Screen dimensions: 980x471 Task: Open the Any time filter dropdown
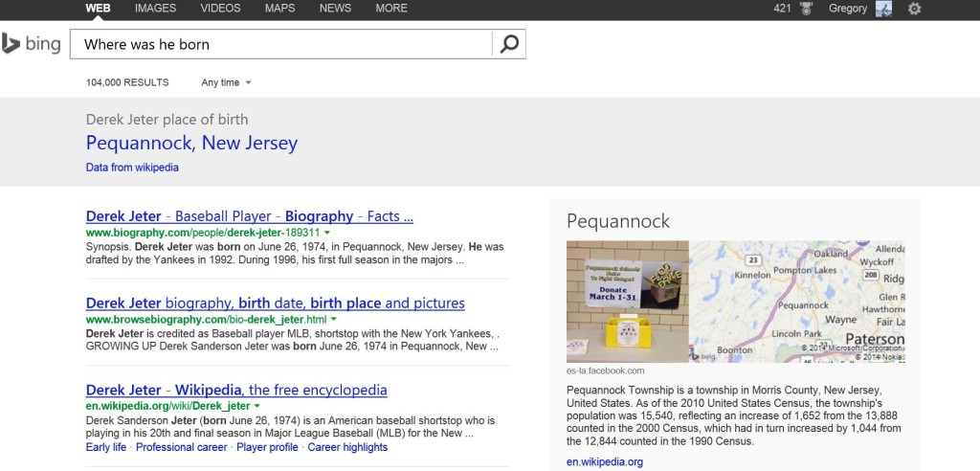point(226,82)
